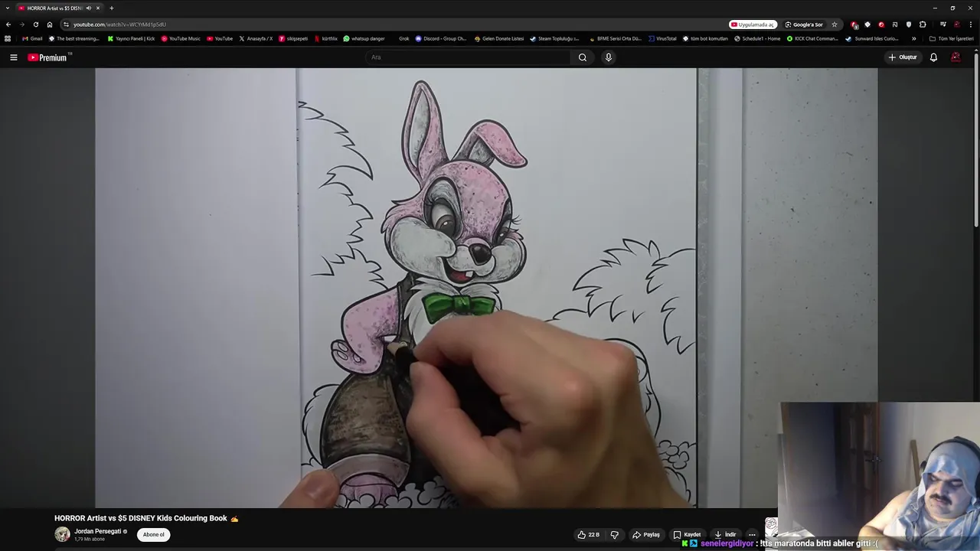Viewport: 980px width, 551px height.
Task: Click the youtube.com address bar URL
Action: (x=119, y=24)
